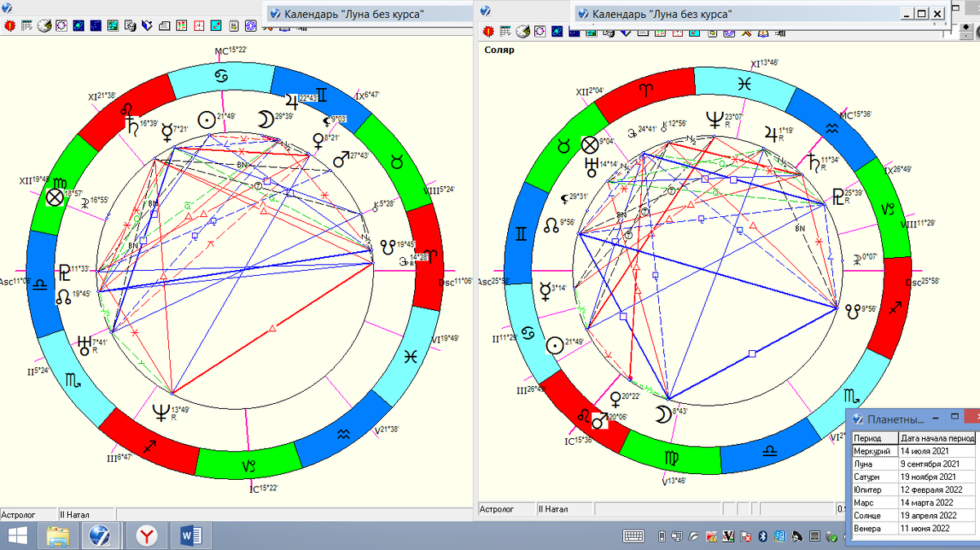
Task: Select 'Венера' period row
Action: pyautogui.click(x=913, y=529)
